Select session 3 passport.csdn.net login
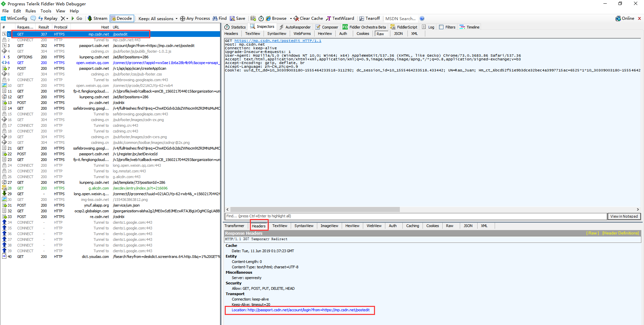Image resolution: width=644 pixels, height=325 pixels. click(110, 46)
